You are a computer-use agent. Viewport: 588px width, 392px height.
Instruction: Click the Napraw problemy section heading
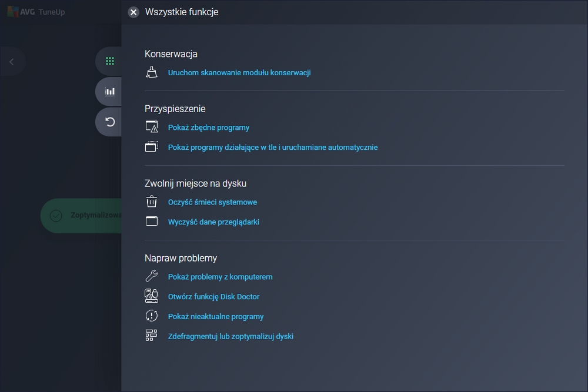pyautogui.click(x=181, y=258)
